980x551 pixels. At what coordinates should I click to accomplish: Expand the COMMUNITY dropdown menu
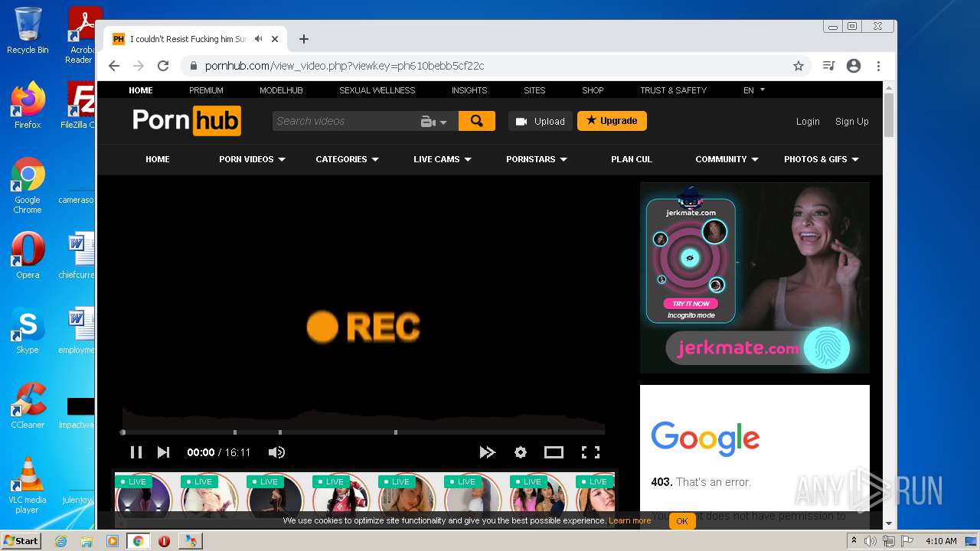coord(727,159)
